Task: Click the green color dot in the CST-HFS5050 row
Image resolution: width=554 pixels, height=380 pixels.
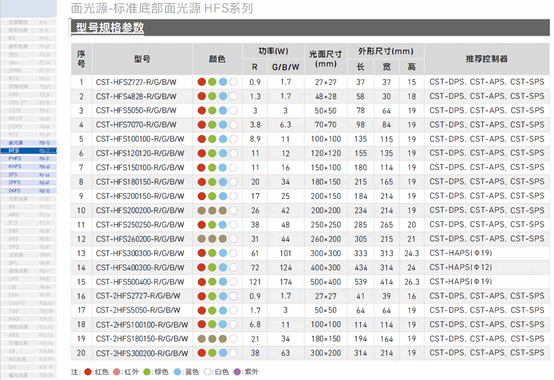Action: pyautogui.click(x=212, y=111)
